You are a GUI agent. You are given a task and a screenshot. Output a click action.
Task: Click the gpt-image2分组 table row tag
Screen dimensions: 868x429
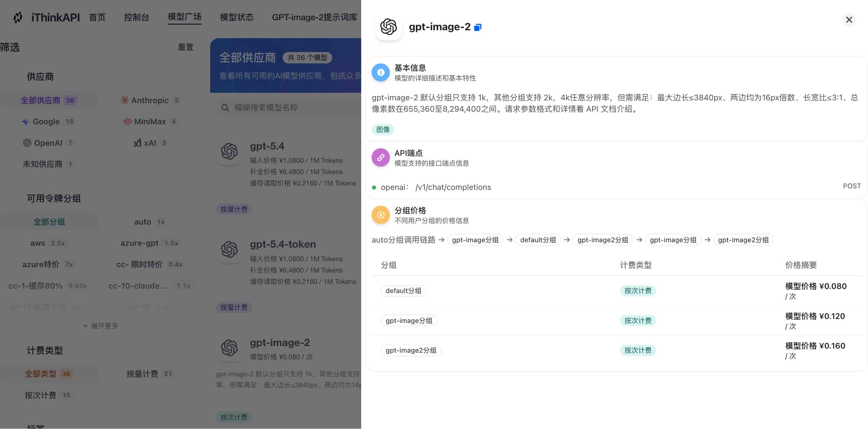pyautogui.click(x=411, y=350)
